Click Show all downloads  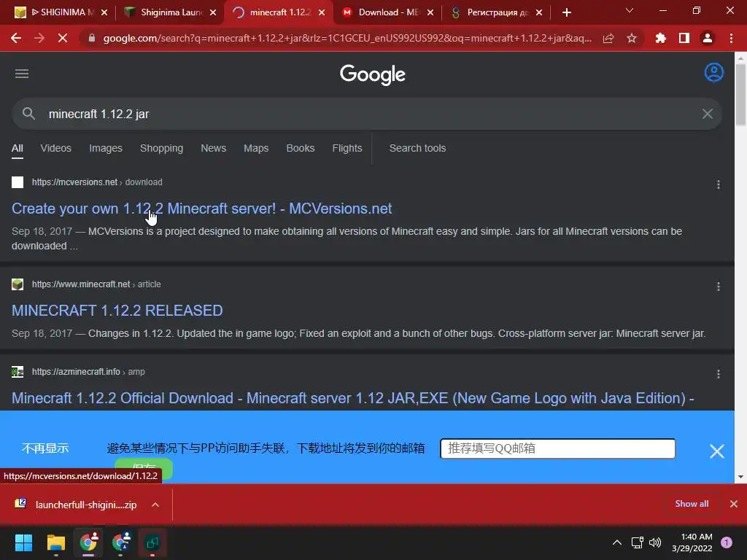tap(692, 504)
